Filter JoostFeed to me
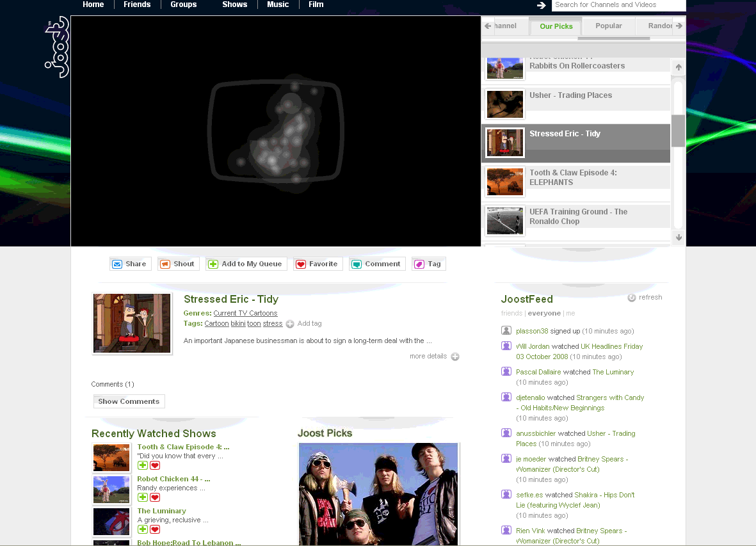 [570, 314]
